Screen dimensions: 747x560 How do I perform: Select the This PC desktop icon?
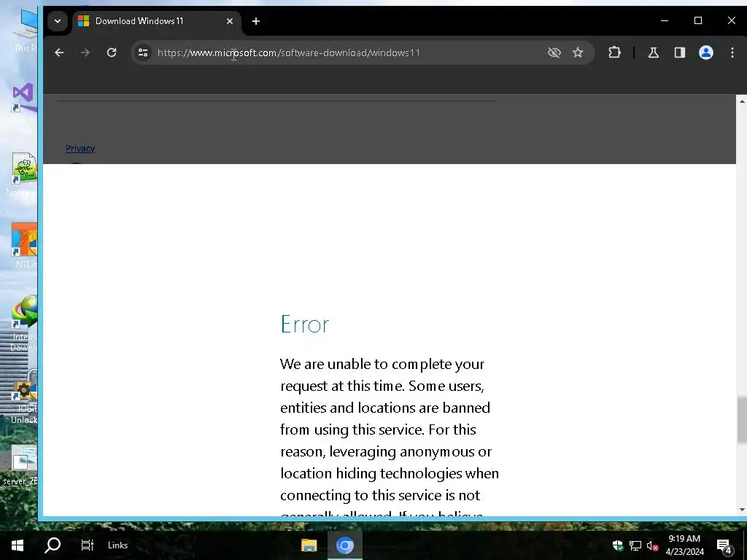pyautogui.click(x=26, y=28)
